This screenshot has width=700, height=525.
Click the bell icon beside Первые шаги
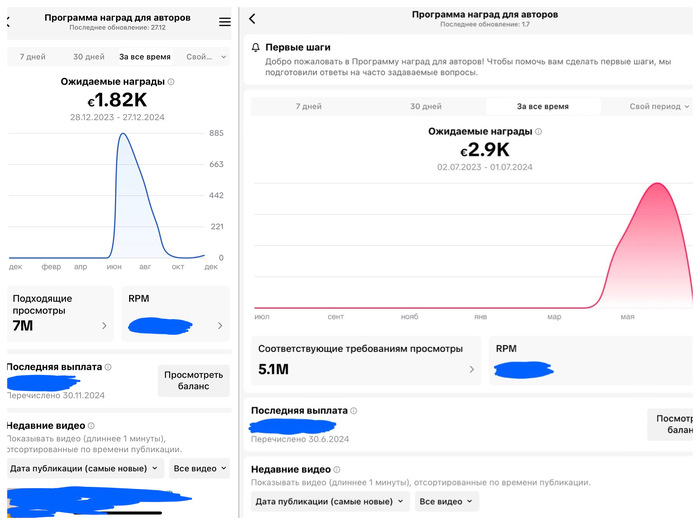click(256, 47)
